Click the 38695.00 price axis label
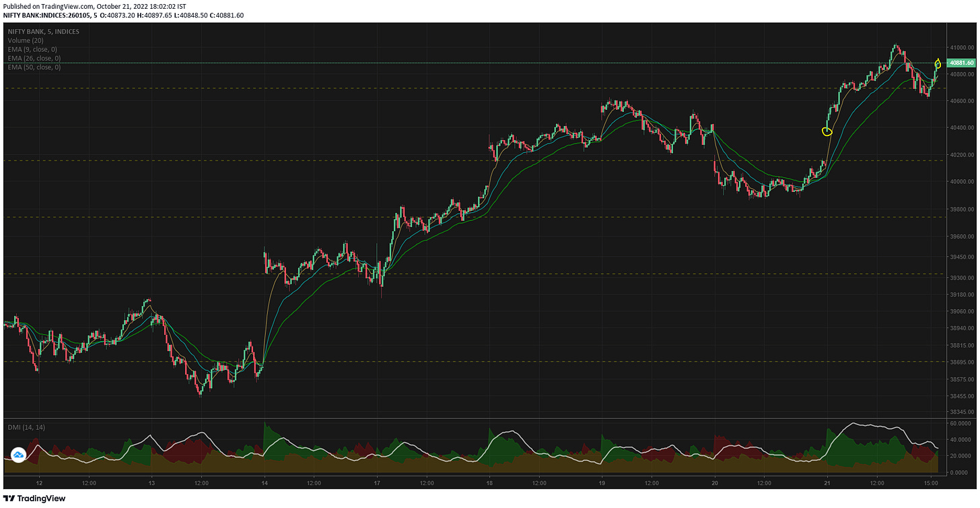980x508 pixels. coord(963,362)
